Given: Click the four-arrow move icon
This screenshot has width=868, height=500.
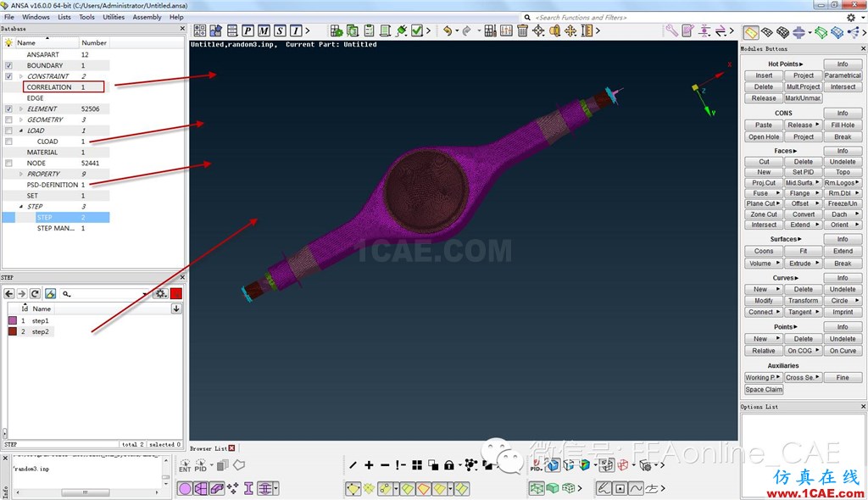Looking at the screenshot, I should click(x=570, y=31).
